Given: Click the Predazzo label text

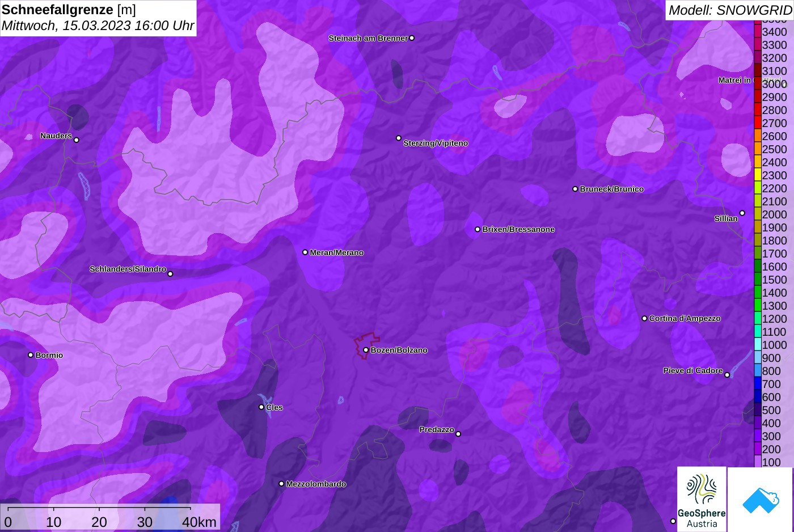Looking at the screenshot, I should [x=437, y=430].
